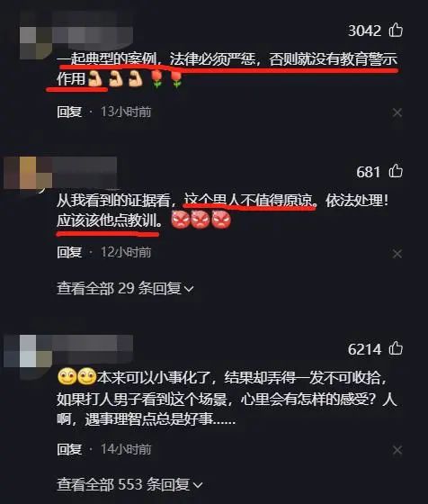
Task: Expand 查看全部 553 条回复
Action: click(129, 484)
